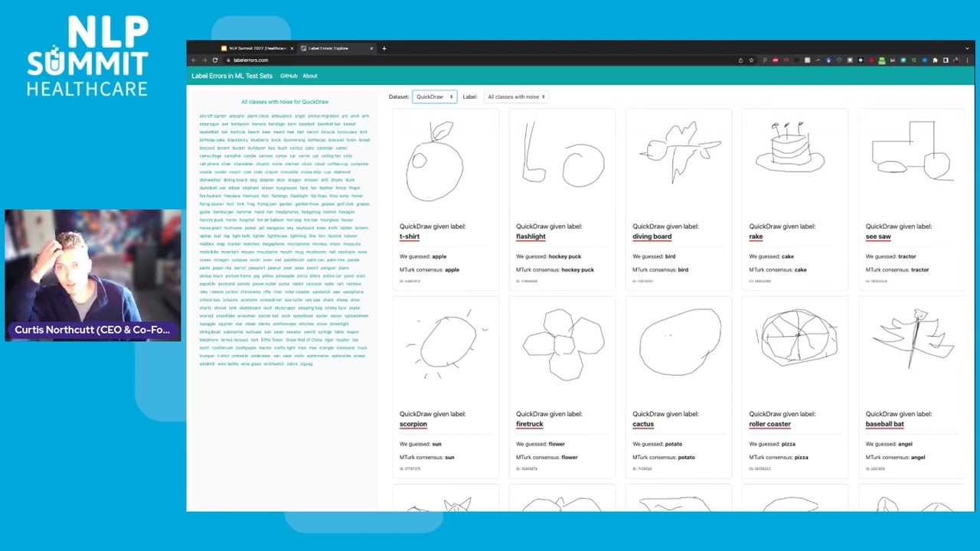This screenshot has height=551, width=980.
Task: Click the NLP Summit Healthcare logo
Action: pos(88,57)
